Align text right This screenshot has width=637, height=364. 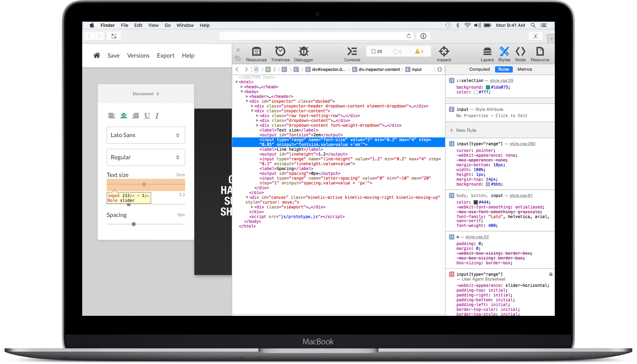click(x=136, y=115)
